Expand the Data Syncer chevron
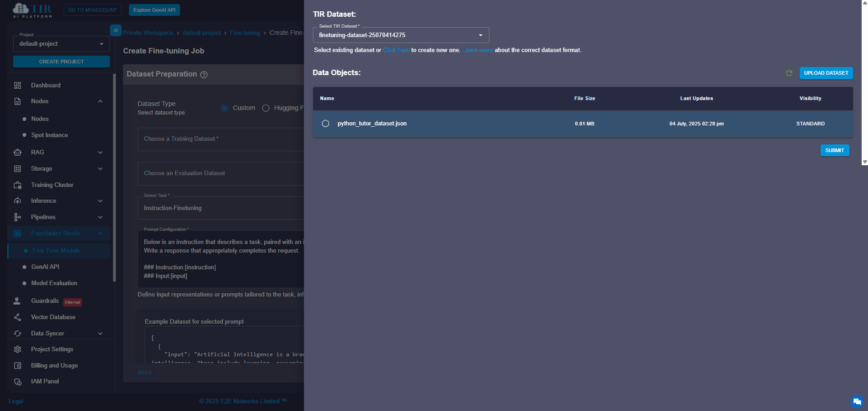This screenshot has height=411, width=868. [x=100, y=334]
